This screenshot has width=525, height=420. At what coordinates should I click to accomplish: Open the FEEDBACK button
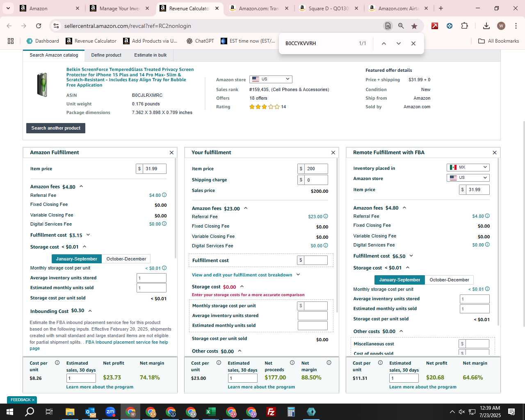click(x=22, y=400)
